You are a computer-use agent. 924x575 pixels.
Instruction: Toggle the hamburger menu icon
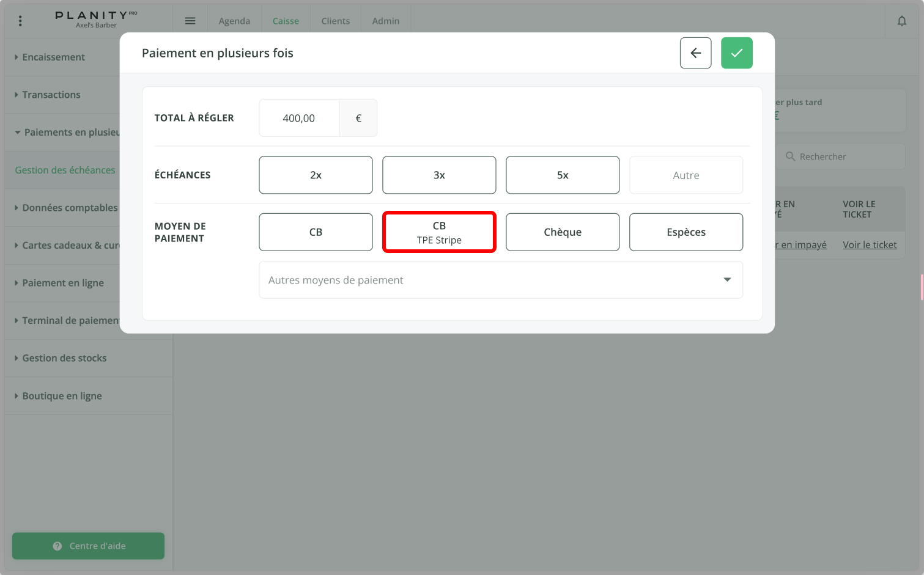point(190,21)
